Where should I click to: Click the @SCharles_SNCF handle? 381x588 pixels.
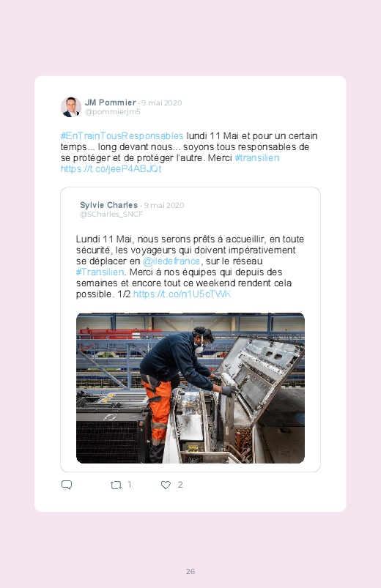(x=111, y=214)
